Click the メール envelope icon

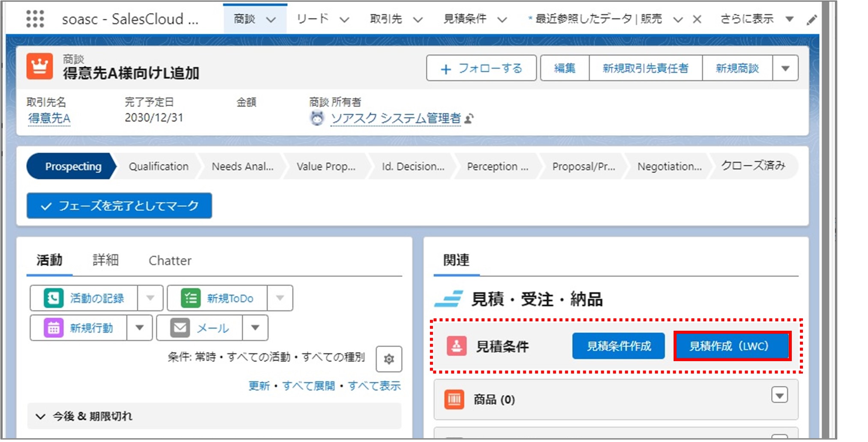(x=180, y=328)
